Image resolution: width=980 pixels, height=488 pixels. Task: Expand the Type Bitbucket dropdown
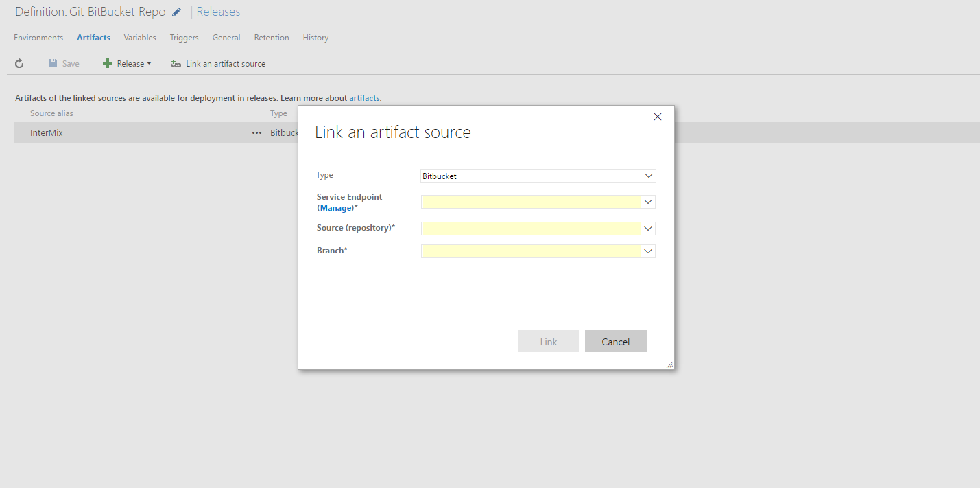click(648, 176)
